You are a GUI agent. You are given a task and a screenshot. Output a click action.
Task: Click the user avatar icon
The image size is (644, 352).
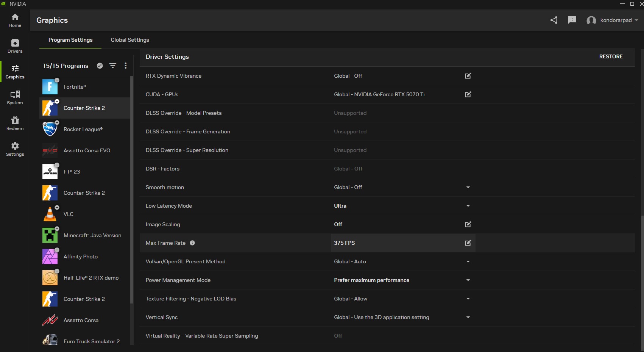(x=591, y=20)
